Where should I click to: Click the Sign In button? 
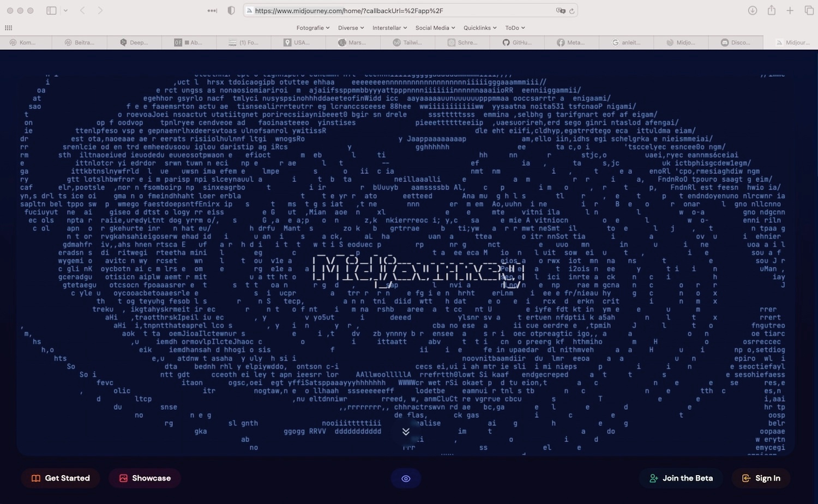coord(761,478)
